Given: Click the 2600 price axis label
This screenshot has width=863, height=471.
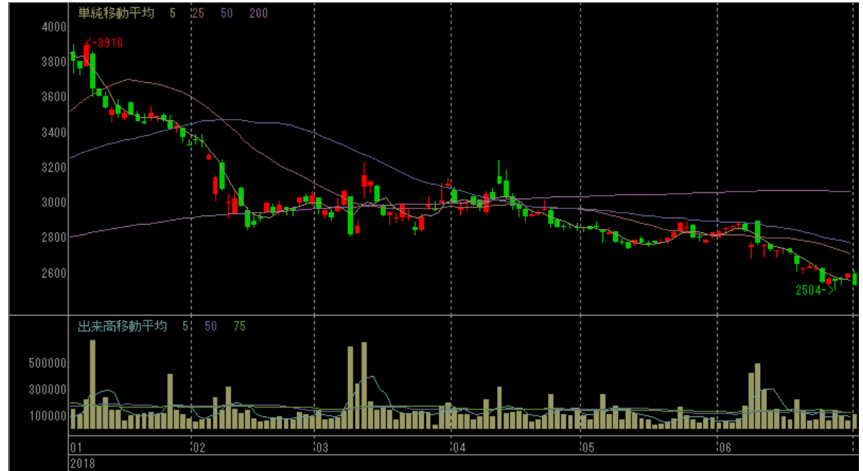Looking at the screenshot, I should click(54, 273).
